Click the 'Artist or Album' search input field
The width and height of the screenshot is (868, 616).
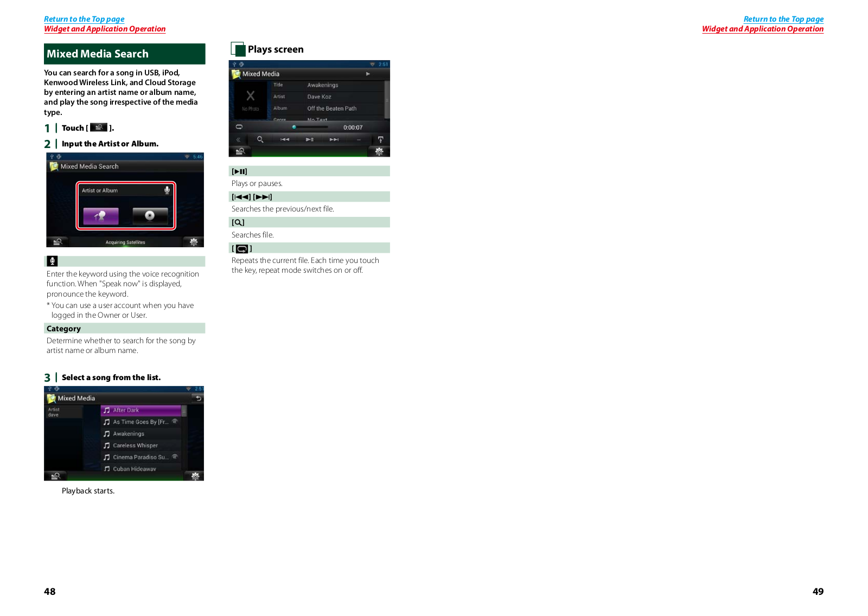coord(125,190)
